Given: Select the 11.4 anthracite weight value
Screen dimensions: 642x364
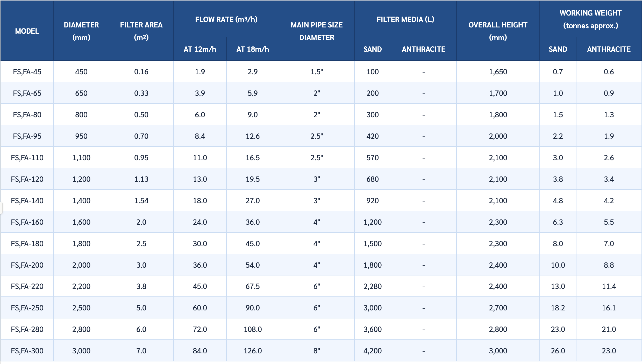Looking at the screenshot, I should (609, 286).
